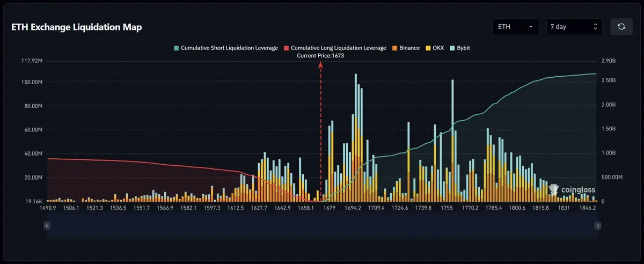Click the 1506.1 price axis label

[x=71, y=208]
